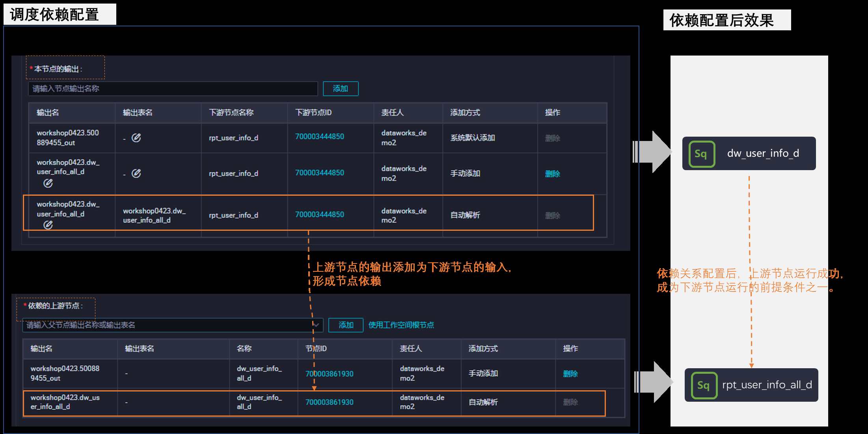Click edit icon in second row's output table cell

click(136, 173)
